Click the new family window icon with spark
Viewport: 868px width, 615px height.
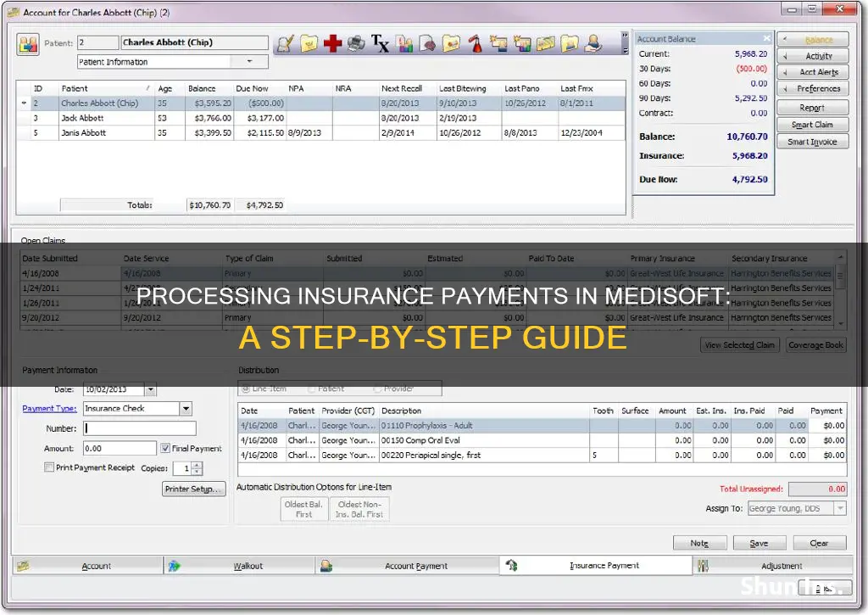coord(522,43)
